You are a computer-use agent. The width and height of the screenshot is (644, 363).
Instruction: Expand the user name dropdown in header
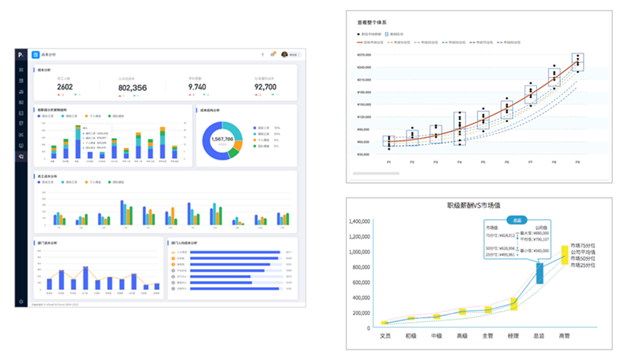[295, 54]
